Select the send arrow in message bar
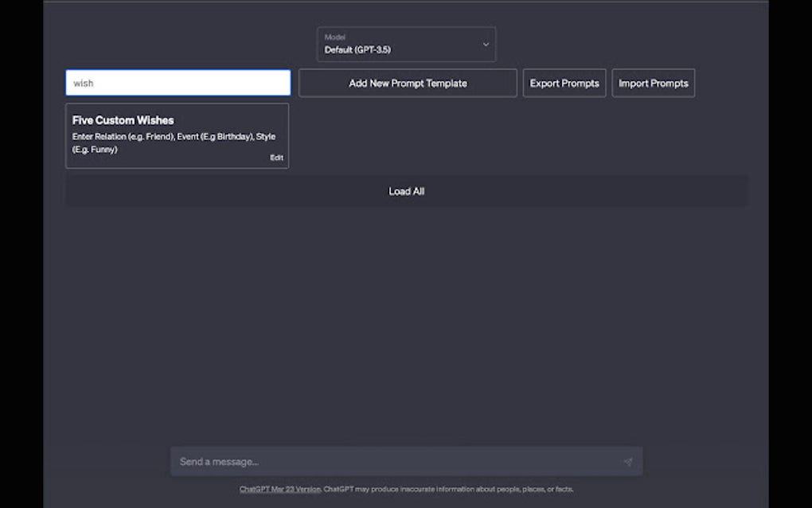 tap(628, 461)
